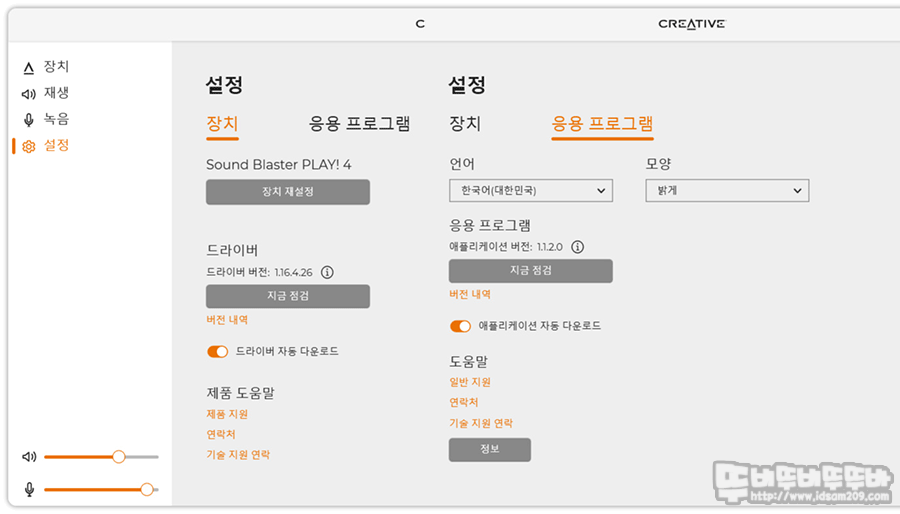900x514 pixels.
Task: Click the 애플리케이션 버전: 1.1.2.0 text
Action: click(506, 247)
